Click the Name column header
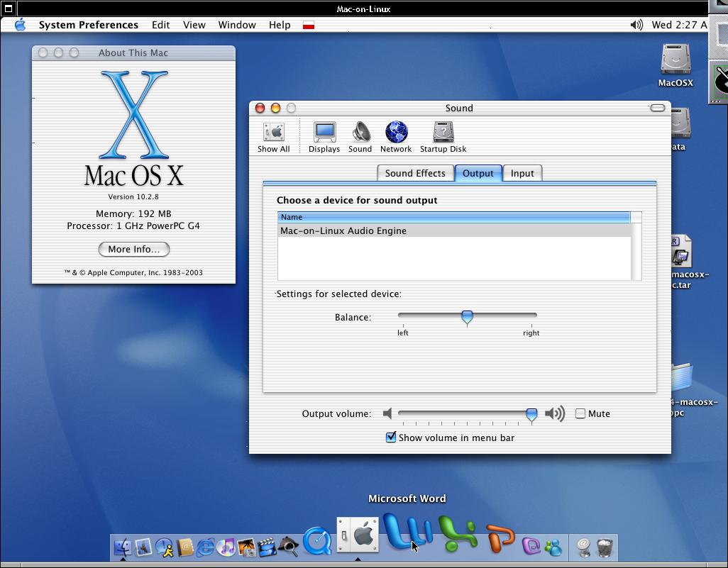Screen dimensions: 728x568 (453, 217)
